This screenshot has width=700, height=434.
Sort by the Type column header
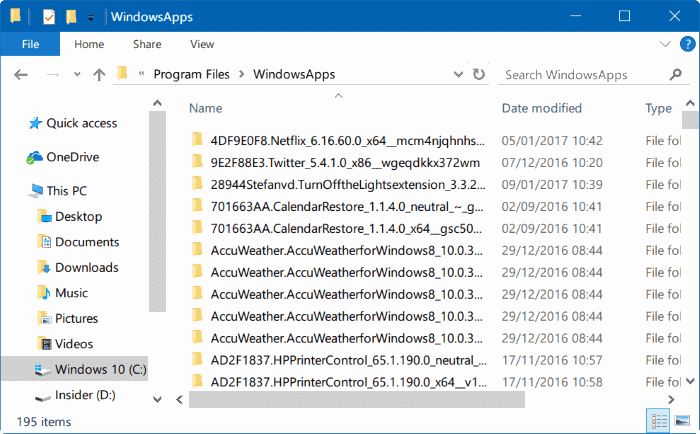[x=658, y=108]
